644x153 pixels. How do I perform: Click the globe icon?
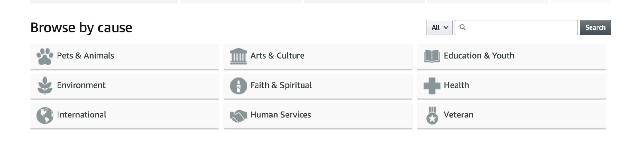tap(45, 116)
